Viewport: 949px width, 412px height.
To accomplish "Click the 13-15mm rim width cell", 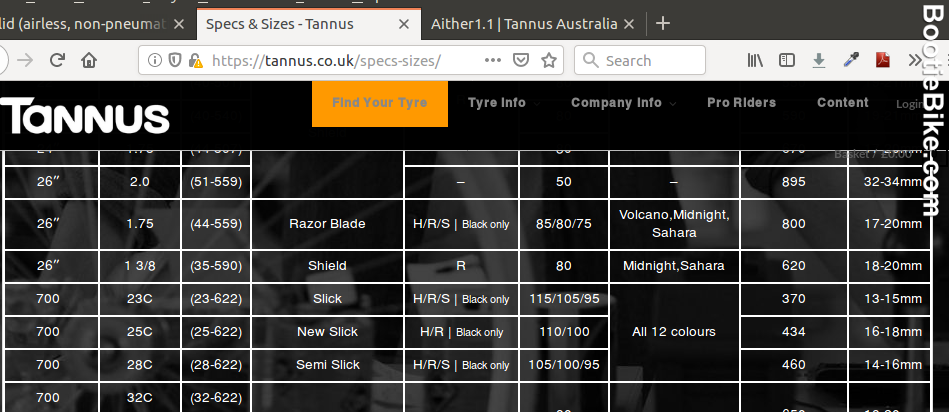I will tap(892, 299).
